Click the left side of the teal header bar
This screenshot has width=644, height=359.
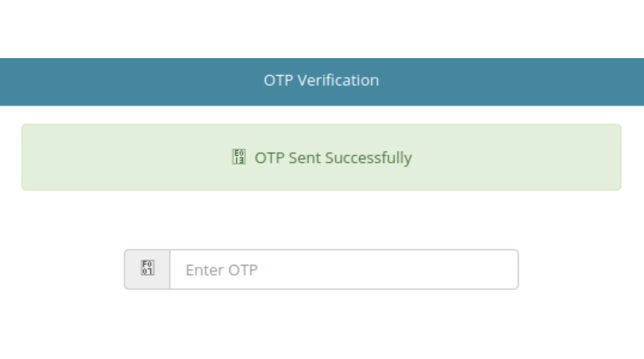coord(107,82)
